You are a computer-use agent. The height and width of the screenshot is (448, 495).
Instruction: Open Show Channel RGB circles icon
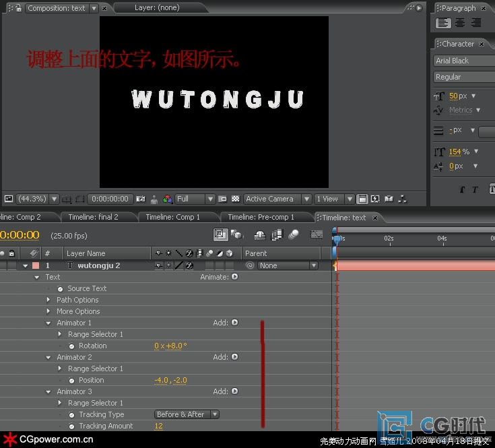click(167, 199)
